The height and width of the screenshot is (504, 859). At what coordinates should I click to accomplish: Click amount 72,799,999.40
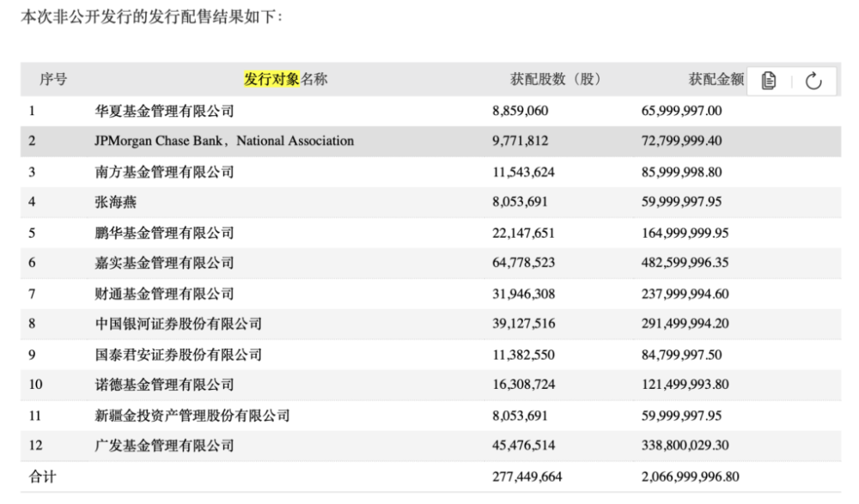tap(681, 141)
